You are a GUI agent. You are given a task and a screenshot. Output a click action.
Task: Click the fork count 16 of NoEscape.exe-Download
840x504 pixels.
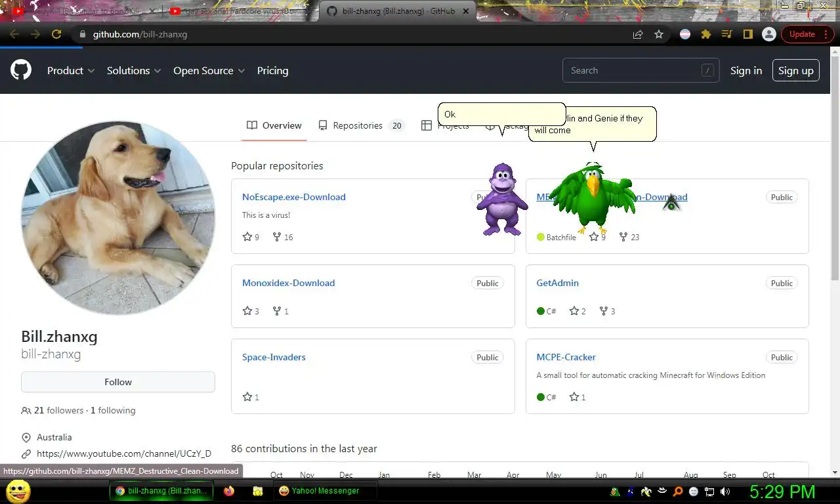coord(283,237)
